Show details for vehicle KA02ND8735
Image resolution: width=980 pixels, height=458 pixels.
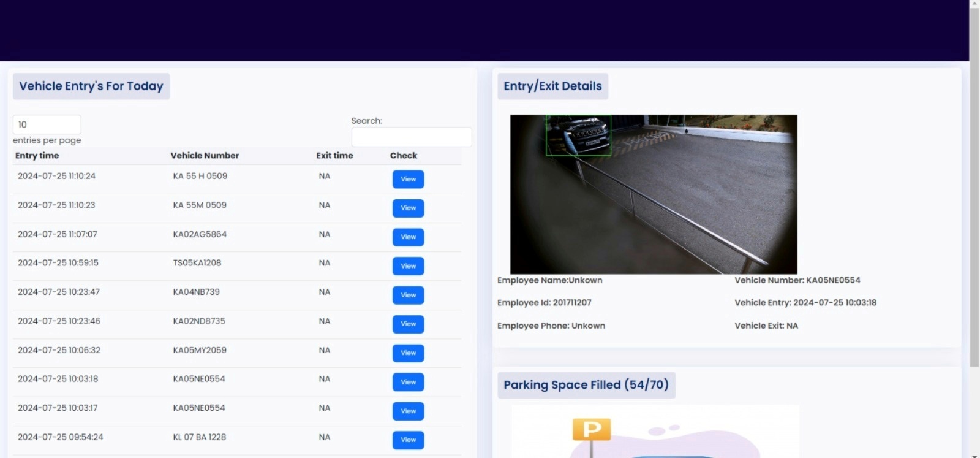(x=408, y=324)
